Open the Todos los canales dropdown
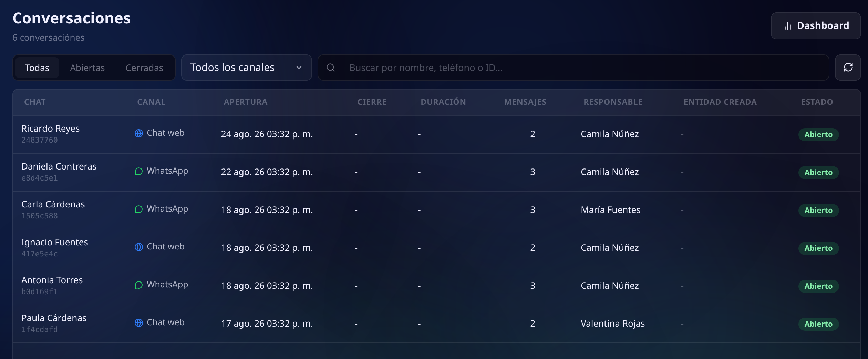868x359 pixels. point(246,68)
